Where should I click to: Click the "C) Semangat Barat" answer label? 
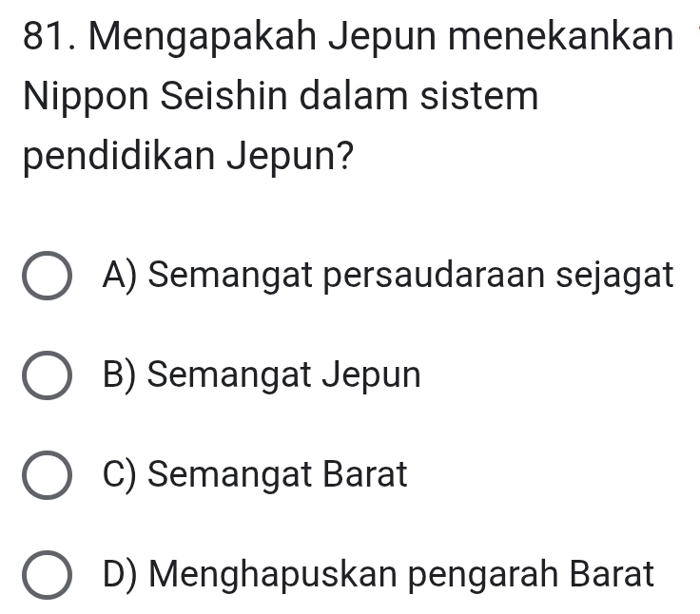257,473
